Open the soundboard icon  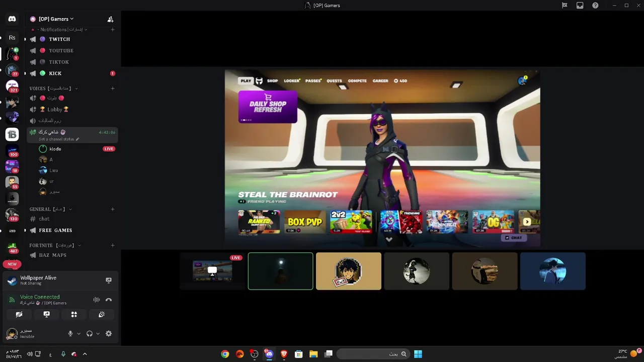pos(101,314)
